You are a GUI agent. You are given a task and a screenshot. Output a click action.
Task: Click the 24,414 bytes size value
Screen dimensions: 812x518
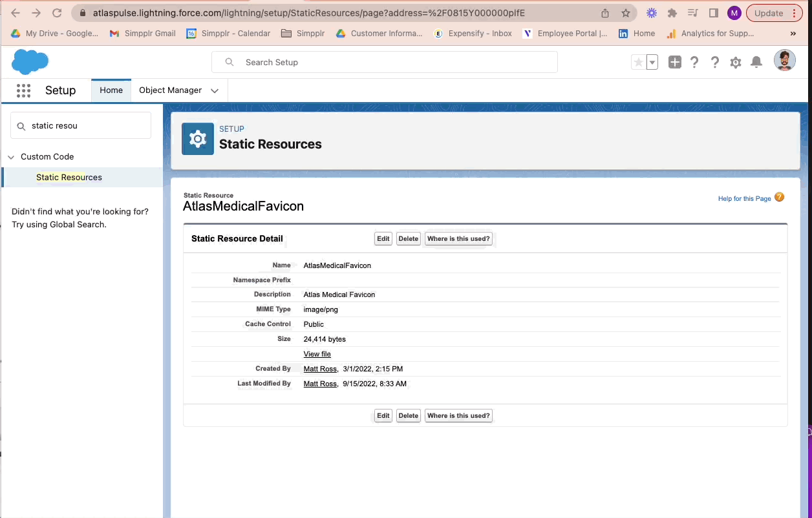tap(325, 339)
